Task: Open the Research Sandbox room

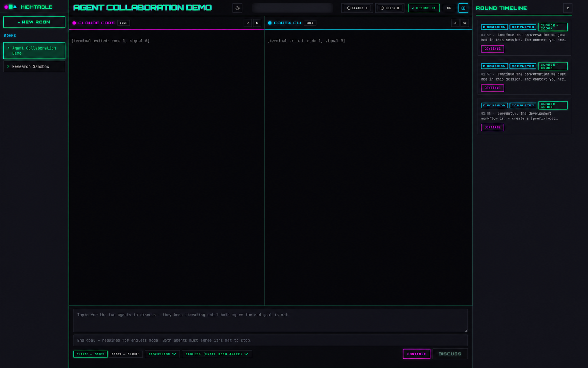Action: (34, 66)
